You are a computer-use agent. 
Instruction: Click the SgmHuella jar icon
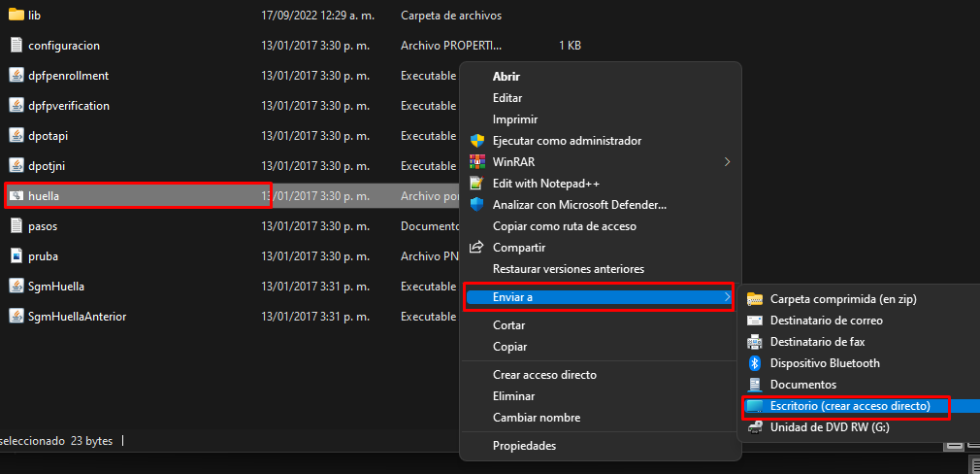(x=16, y=287)
